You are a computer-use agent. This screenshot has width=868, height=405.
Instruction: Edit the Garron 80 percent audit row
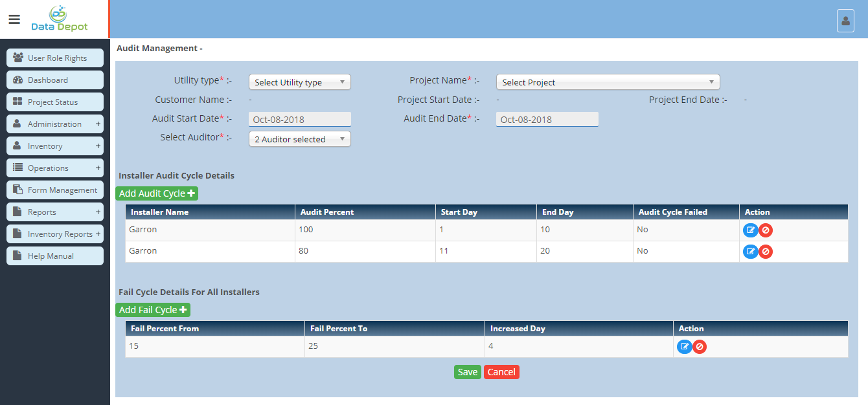[x=750, y=252]
